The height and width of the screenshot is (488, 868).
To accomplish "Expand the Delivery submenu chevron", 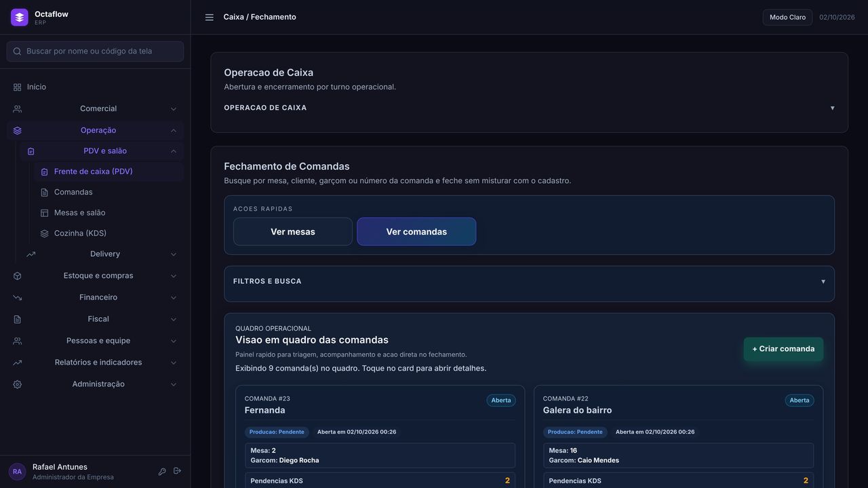I will click(x=174, y=254).
